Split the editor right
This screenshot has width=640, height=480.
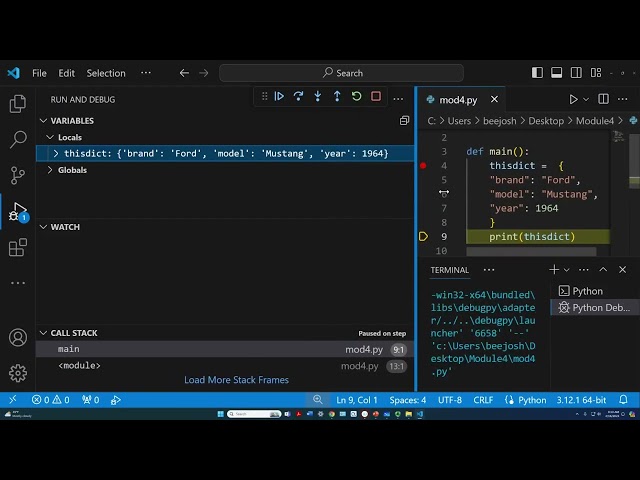(x=603, y=99)
